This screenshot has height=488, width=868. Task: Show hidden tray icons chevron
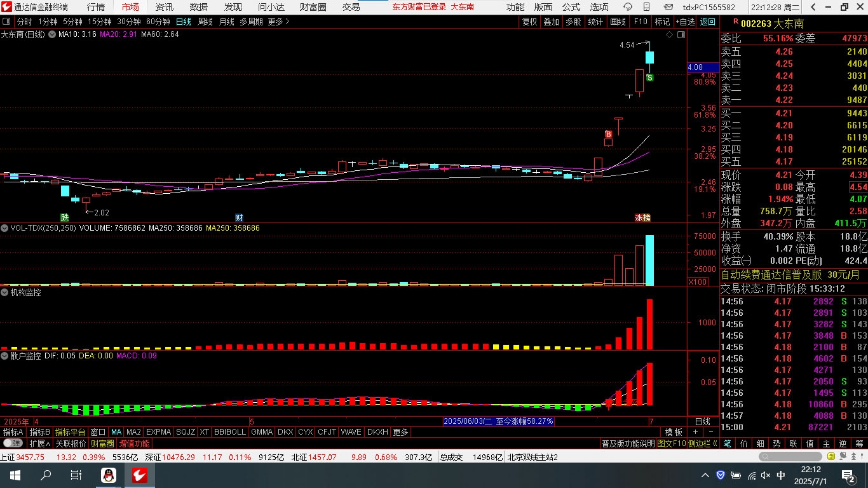(705, 475)
